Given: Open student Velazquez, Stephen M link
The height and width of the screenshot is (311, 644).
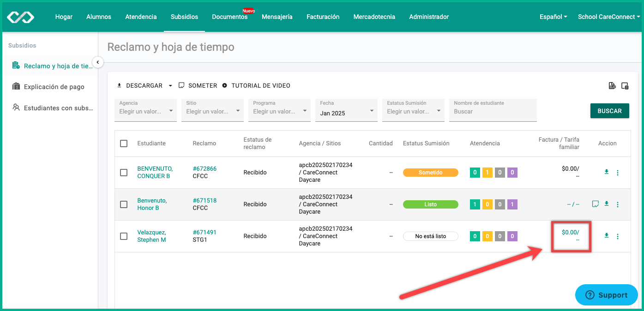Looking at the screenshot, I should (151, 236).
